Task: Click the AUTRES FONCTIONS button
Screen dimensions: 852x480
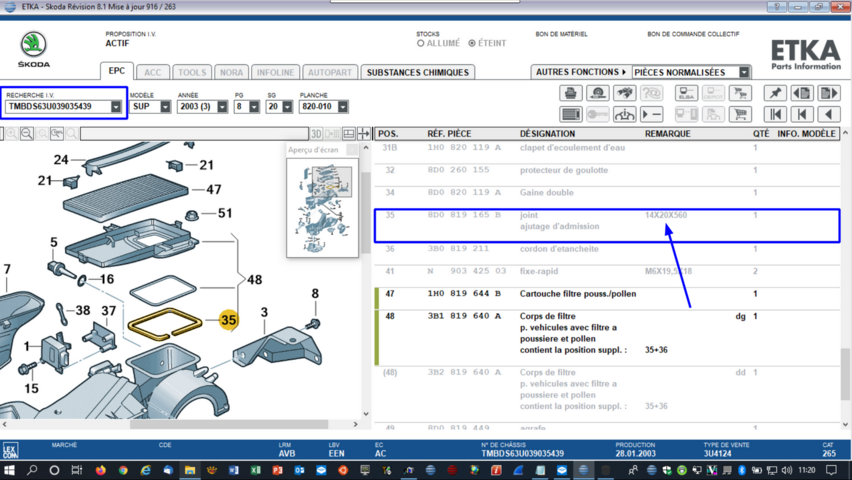Action: tap(580, 72)
